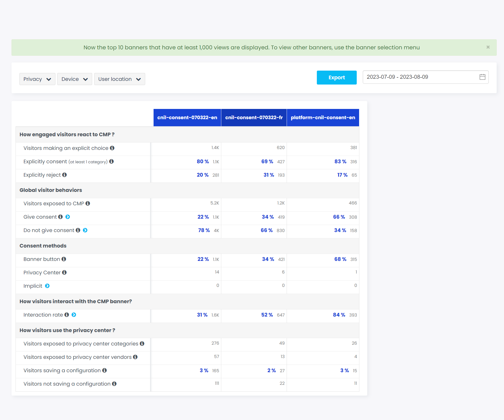
Task: Click info icon beside Visitors exposed to privacy center vendors
Action: click(135, 357)
